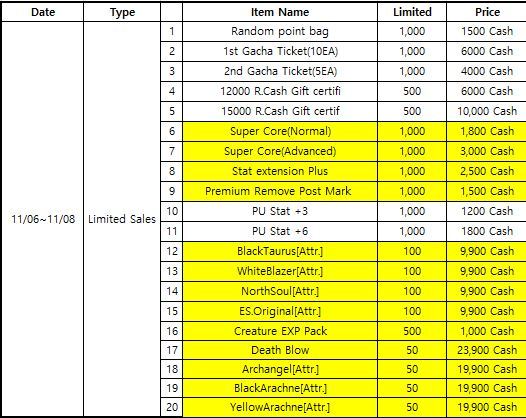Click the Item Name header cell
The width and height of the screenshot is (526, 418).
click(280, 12)
